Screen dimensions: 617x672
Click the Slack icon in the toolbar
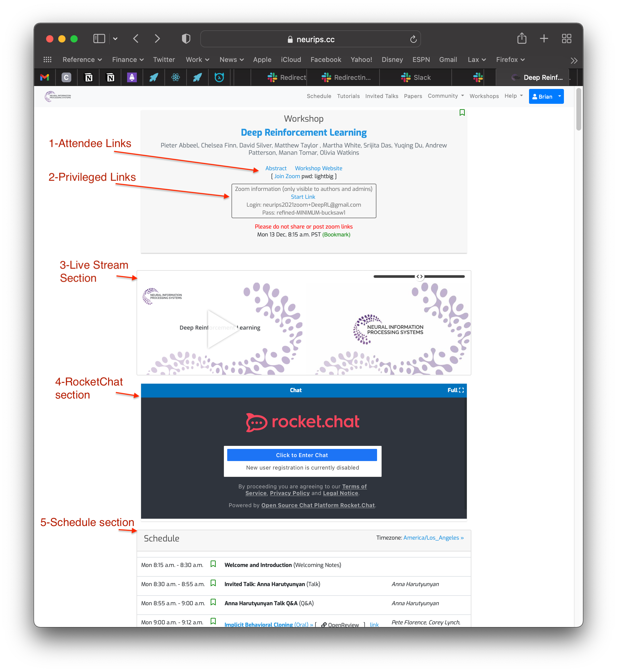[x=405, y=77]
